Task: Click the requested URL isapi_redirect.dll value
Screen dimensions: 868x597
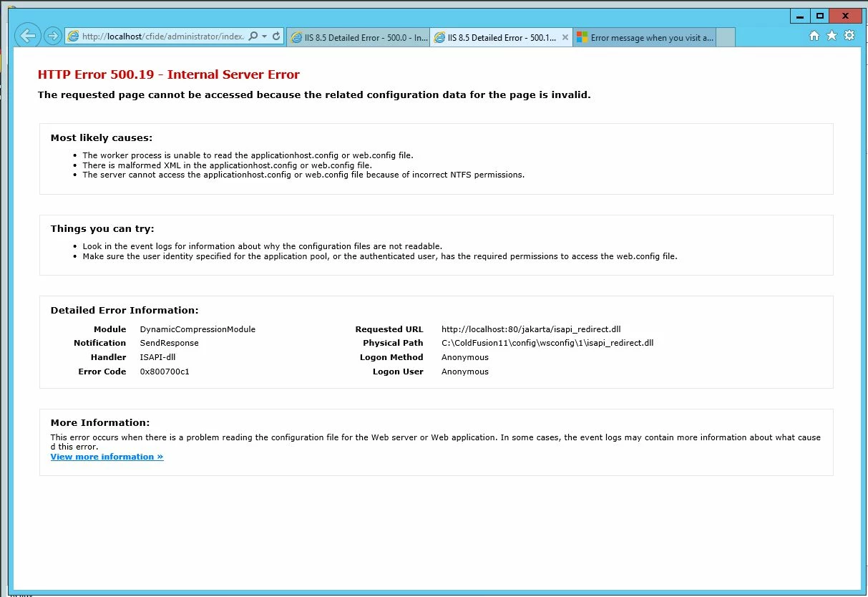Action: [531, 329]
